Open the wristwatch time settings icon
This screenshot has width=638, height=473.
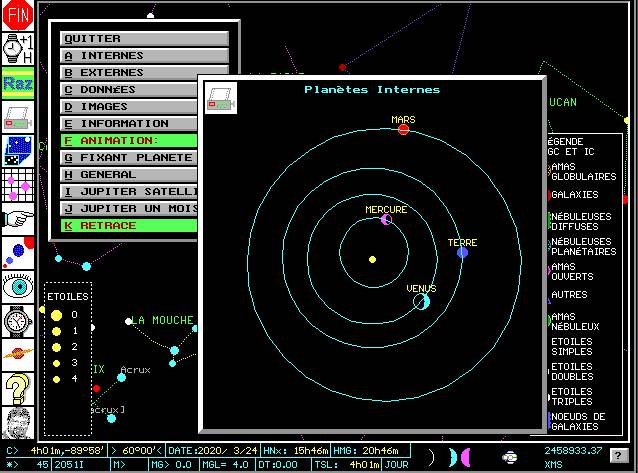[x=18, y=321]
